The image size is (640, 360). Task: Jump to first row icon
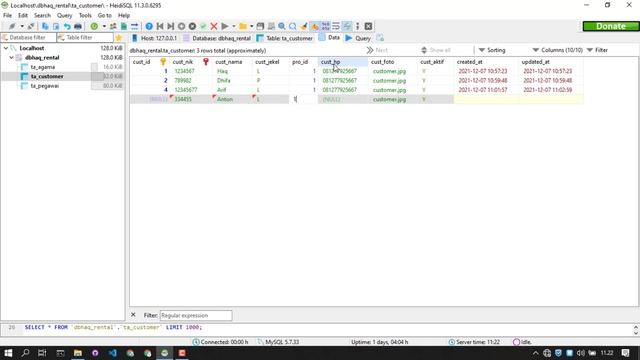click(x=160, y=26)
